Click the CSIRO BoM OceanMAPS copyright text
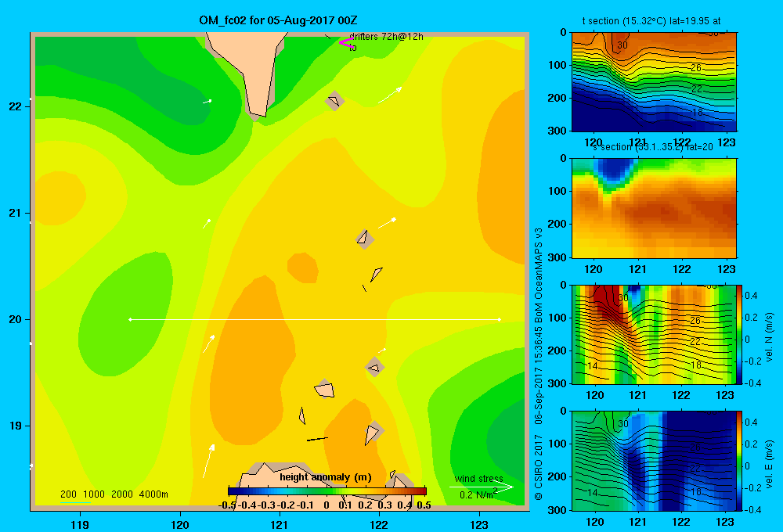Screen dimensions: 783x532 (539, 363)
